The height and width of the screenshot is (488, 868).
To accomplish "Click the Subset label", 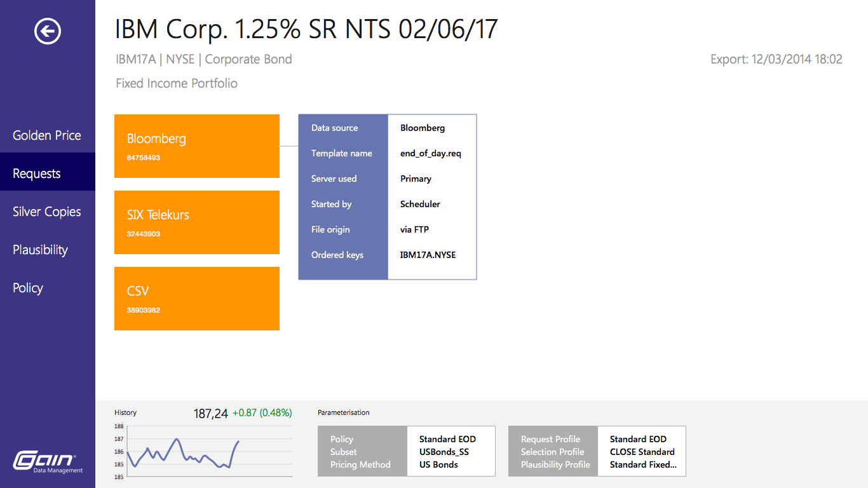I will (x=344, y=452).
